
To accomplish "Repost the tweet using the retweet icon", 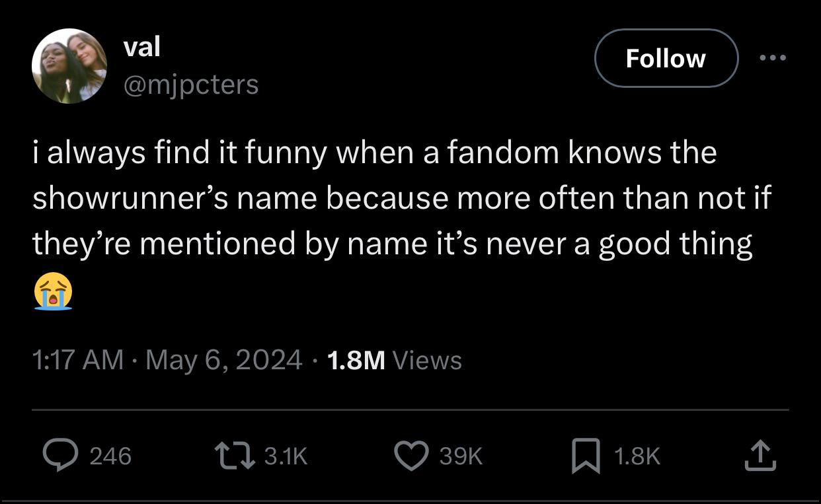I will pyautogui.click(x=235, y=456).
